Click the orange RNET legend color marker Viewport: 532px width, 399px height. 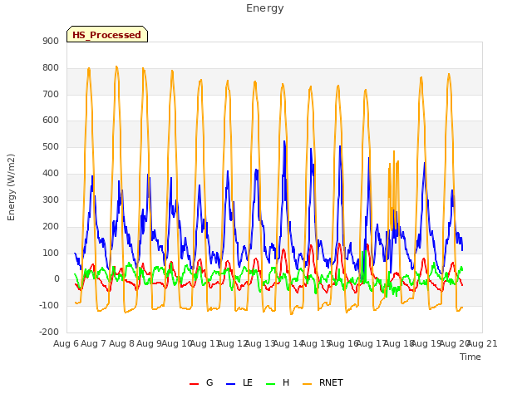(x=307, y=384)
